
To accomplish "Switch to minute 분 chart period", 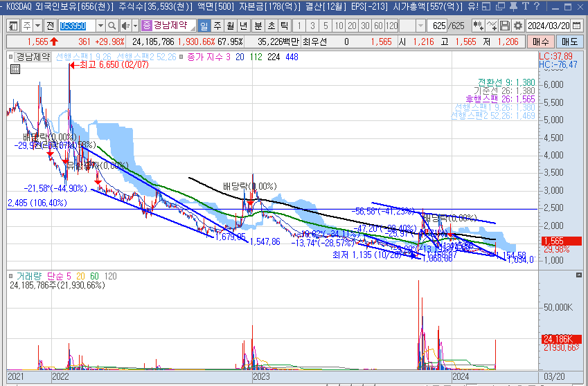I will point(258,26).
